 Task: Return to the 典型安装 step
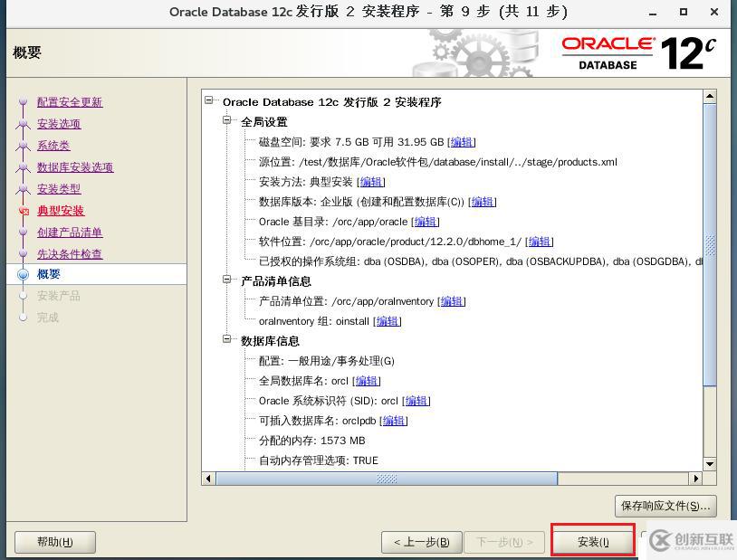click(x=61, y=210)
